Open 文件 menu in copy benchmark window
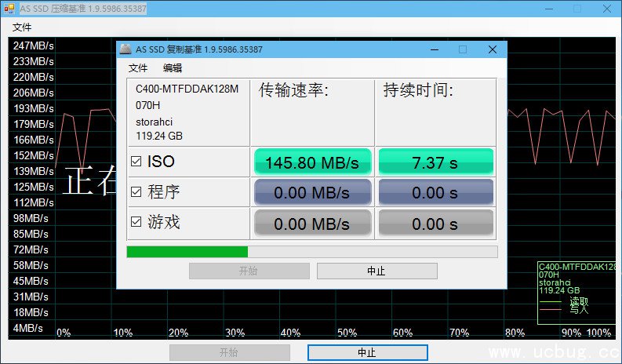The height and width of the screenshot is (364, 622). click(138, 68)
